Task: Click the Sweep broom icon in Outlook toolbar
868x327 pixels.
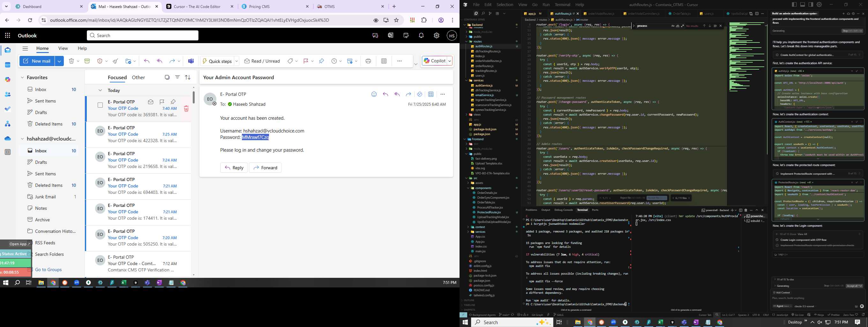Action: click(116, 61)
